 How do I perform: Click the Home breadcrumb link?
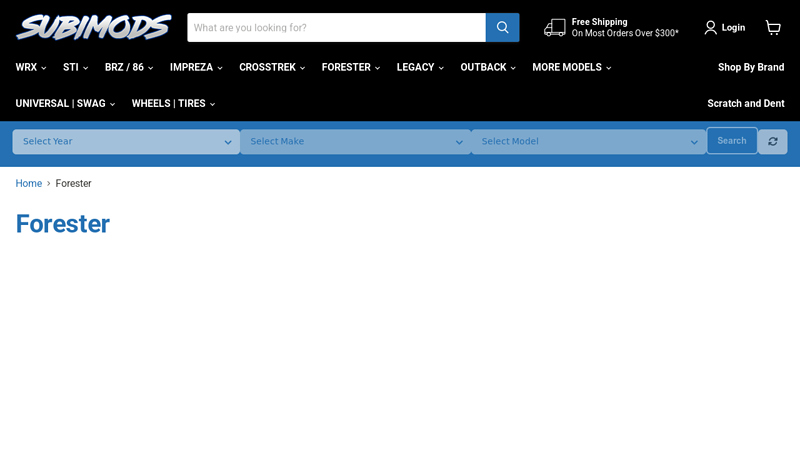[29, 183]
